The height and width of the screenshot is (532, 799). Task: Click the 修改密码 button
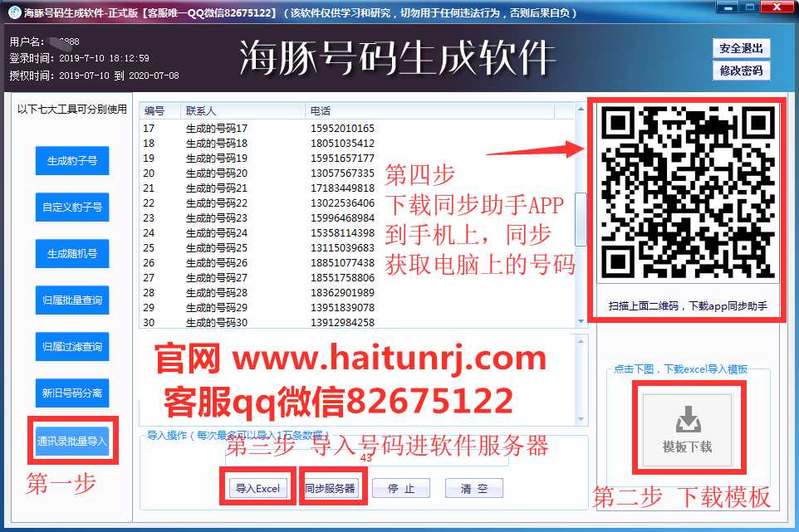[741, 71]
